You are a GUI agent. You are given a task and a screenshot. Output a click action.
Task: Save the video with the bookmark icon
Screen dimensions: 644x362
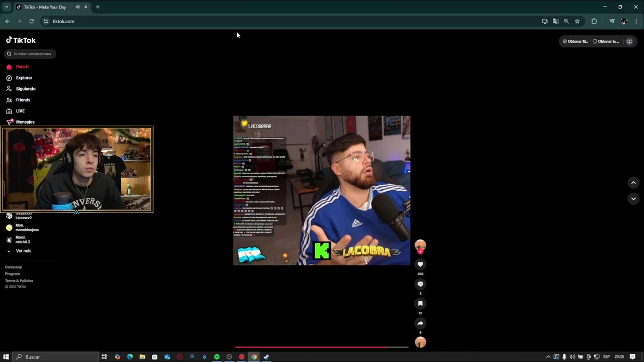click(x=420, y=304)
